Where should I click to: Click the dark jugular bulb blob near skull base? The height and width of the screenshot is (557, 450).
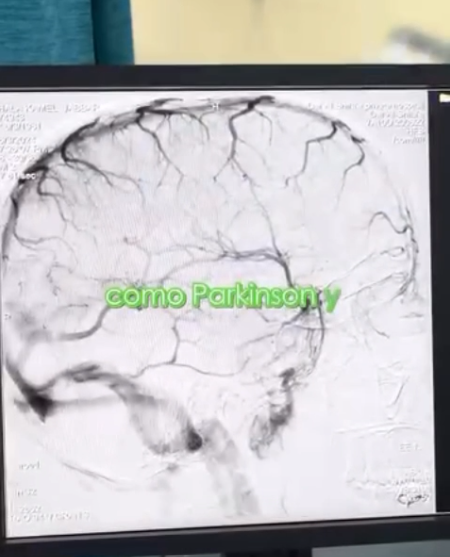[x=193, y=440]
